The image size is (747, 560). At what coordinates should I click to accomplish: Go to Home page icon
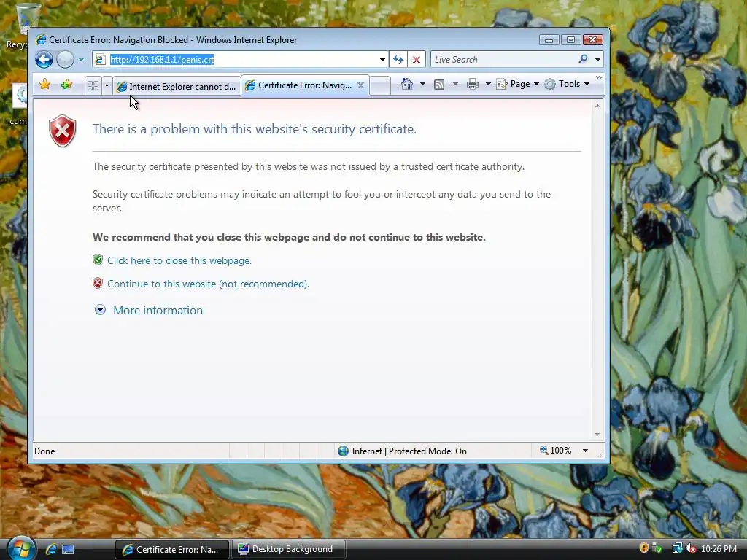[x=407, y=84]
